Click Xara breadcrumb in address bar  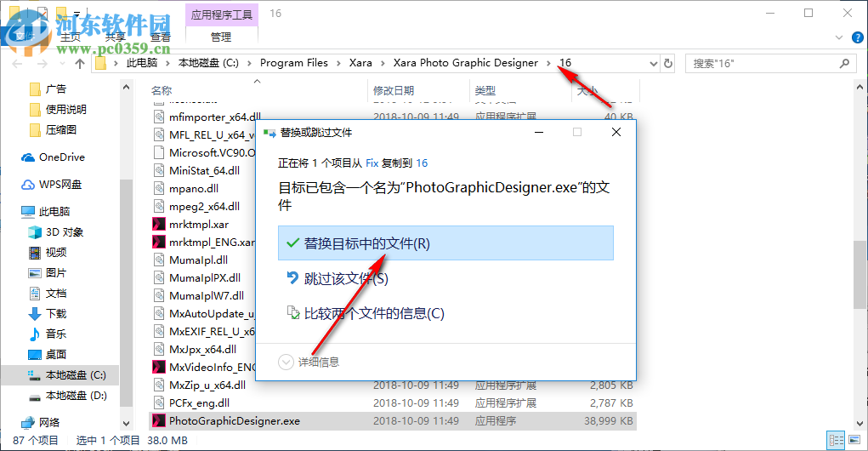(x=360, y=63)
